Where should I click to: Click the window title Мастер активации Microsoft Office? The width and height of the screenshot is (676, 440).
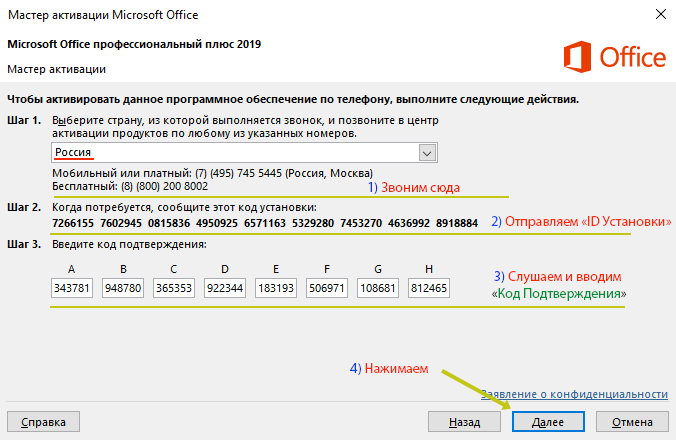[x=103, y=15]
